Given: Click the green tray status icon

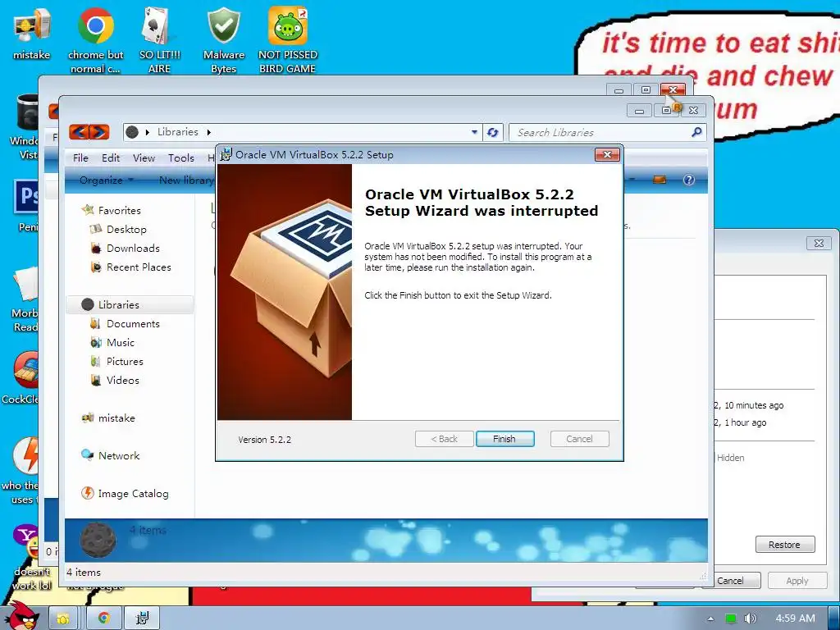Looking at the screenshot, I should click(731, 619).
